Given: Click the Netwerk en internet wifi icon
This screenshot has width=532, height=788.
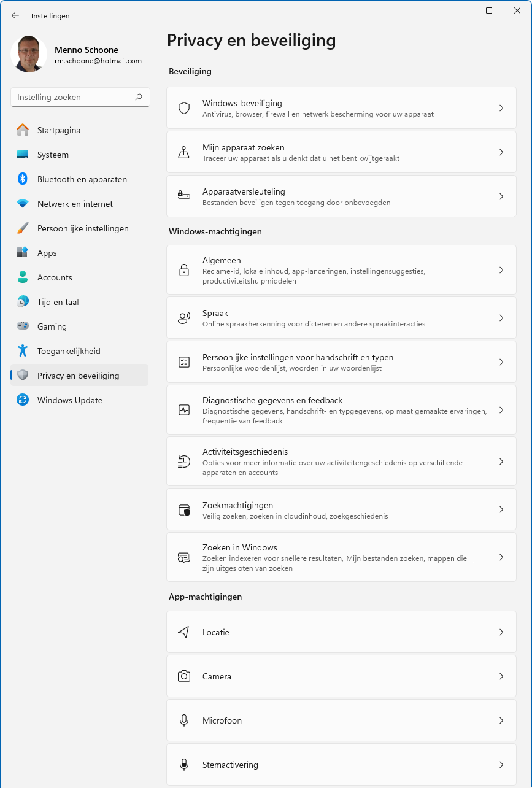Looking at the screenshot, I should click(x=23, y=204).
